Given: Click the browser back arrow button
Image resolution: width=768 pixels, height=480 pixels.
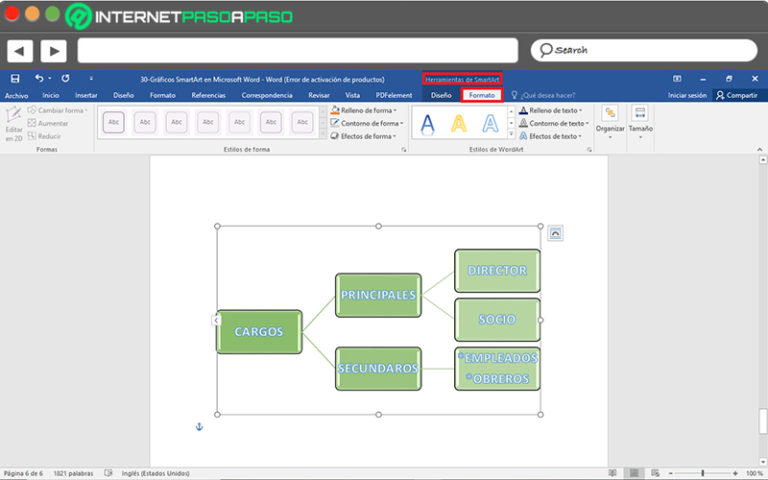Looking at the screenshot, I should click(x=20, y=50).
